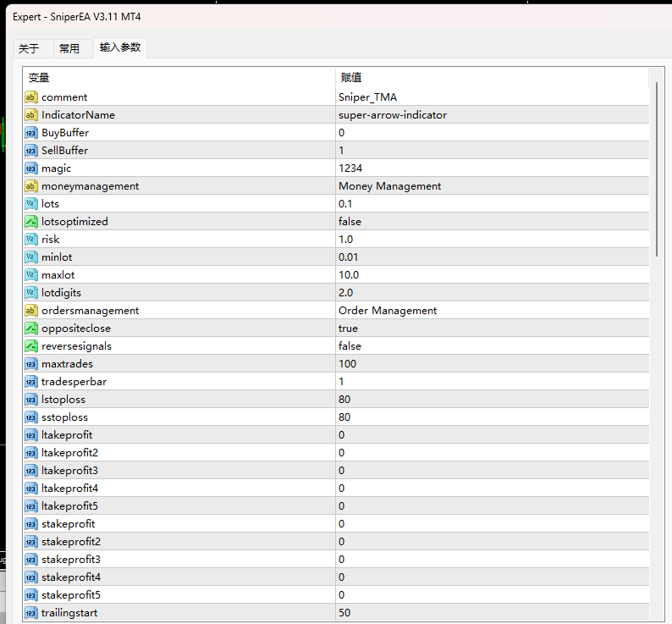
Task: Click the 赋值 column header
Action: coord(492,78)
